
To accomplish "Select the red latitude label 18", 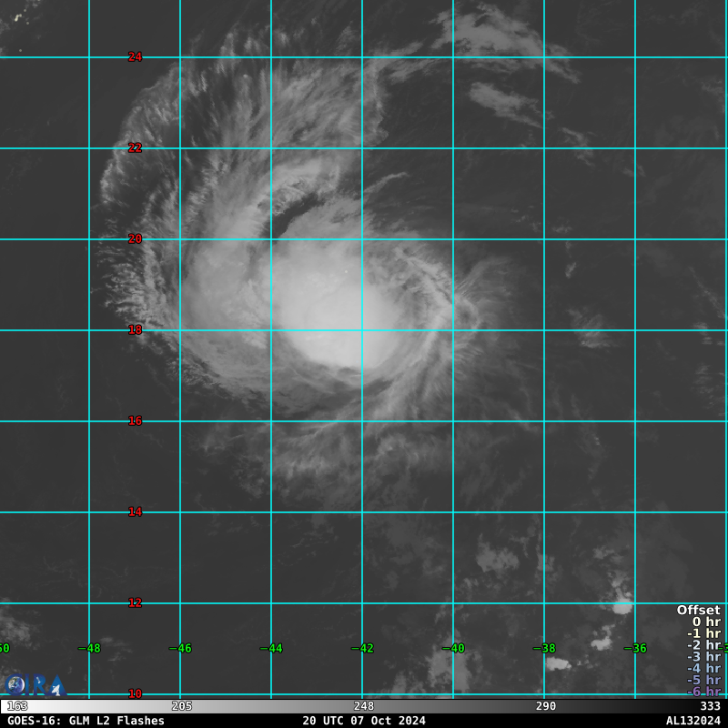I will (135, 330).
